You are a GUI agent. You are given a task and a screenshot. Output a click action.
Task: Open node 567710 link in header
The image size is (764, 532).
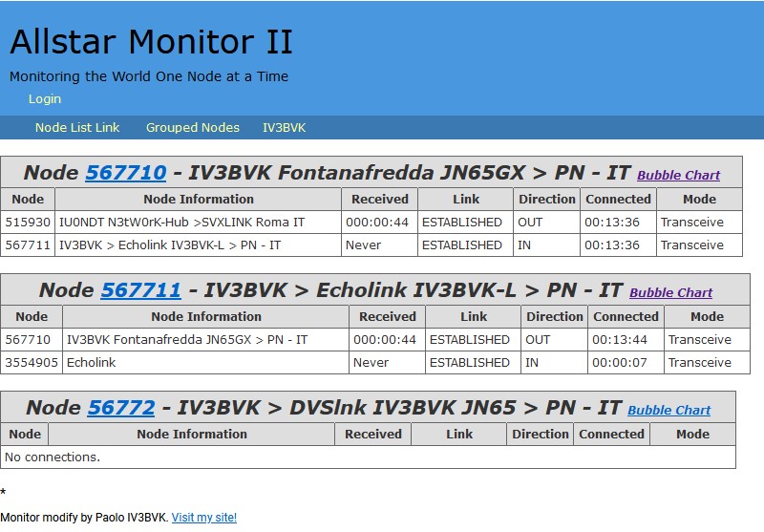pyautogui.click(x=126, y=173)
